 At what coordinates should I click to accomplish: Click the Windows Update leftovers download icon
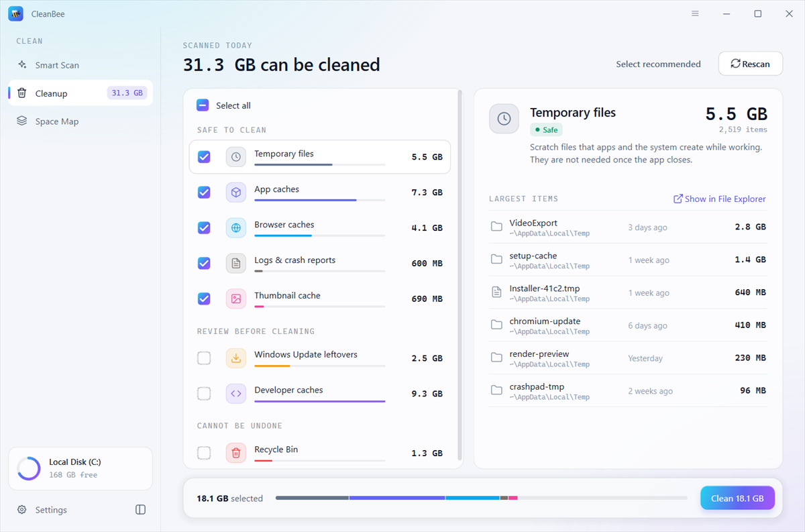pos(236,358)
